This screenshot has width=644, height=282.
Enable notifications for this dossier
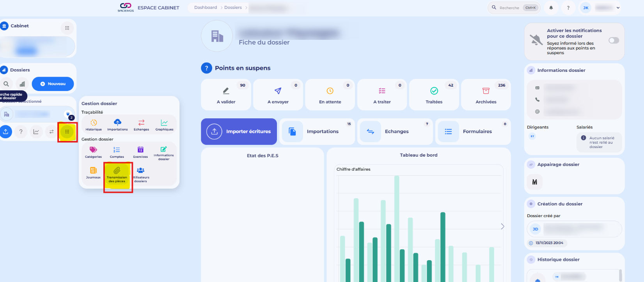pyautogui.click(x=614, y=41)
